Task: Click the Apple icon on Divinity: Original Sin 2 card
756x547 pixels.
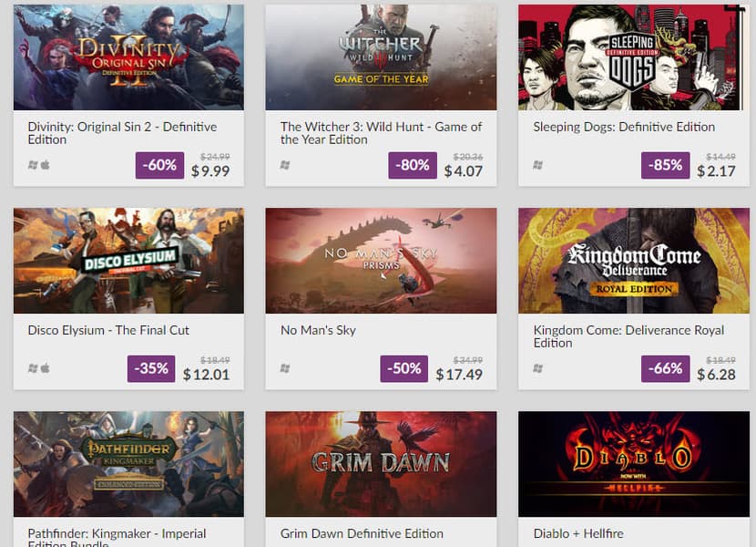Action: (x=45, y=165)
